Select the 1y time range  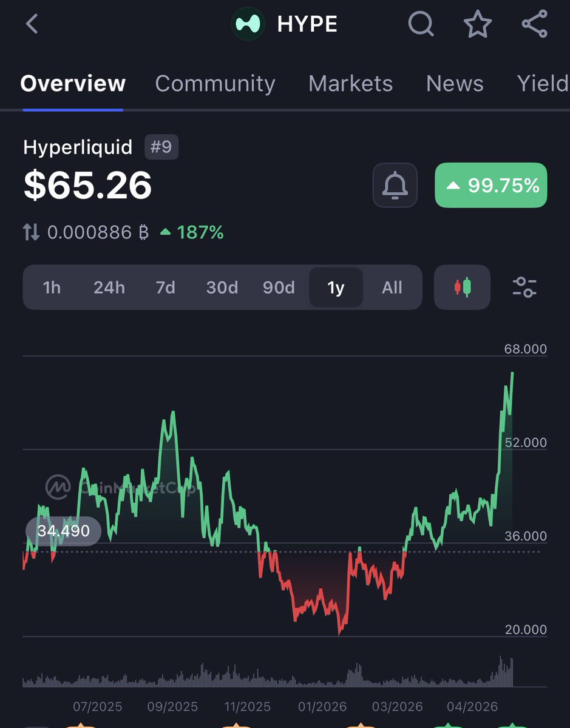pyautogui.click(x=336, y=287)
